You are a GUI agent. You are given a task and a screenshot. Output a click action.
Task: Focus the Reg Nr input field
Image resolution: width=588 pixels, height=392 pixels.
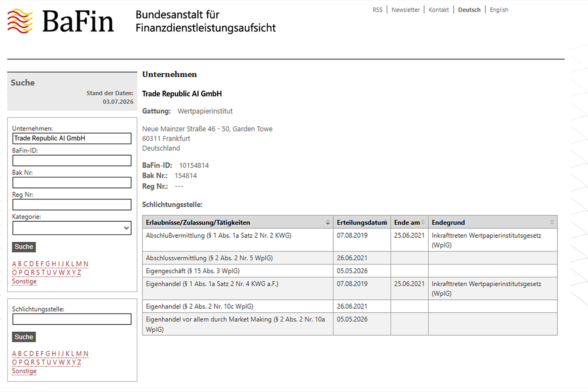[x=72, y=205]
